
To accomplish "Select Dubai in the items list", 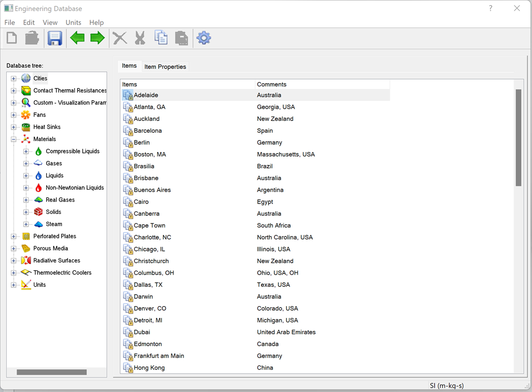I will pyautogui.click(x=255, y=332).
